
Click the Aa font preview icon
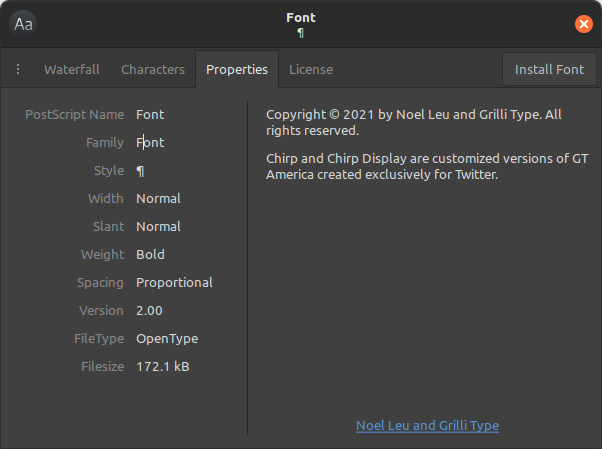pos(23,24)
